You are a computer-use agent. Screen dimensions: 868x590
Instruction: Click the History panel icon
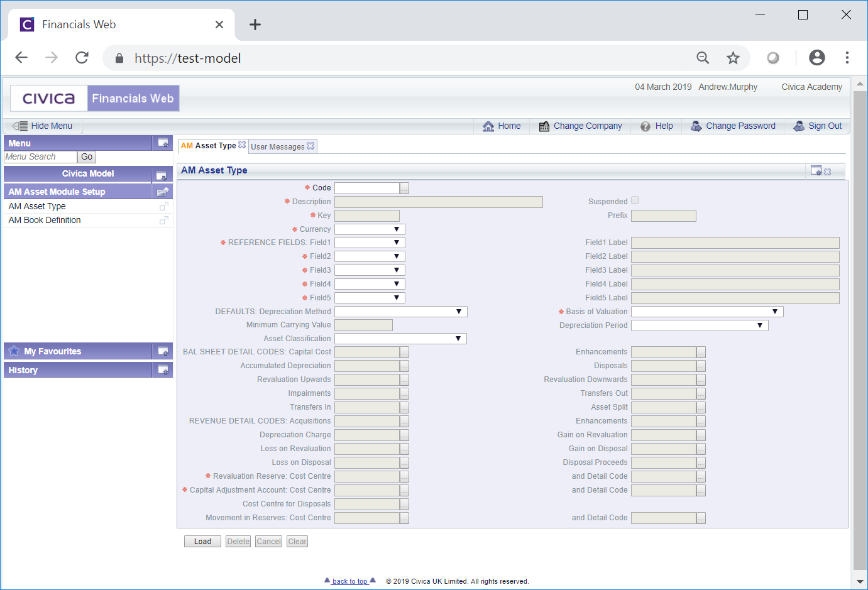pos(163,370)
